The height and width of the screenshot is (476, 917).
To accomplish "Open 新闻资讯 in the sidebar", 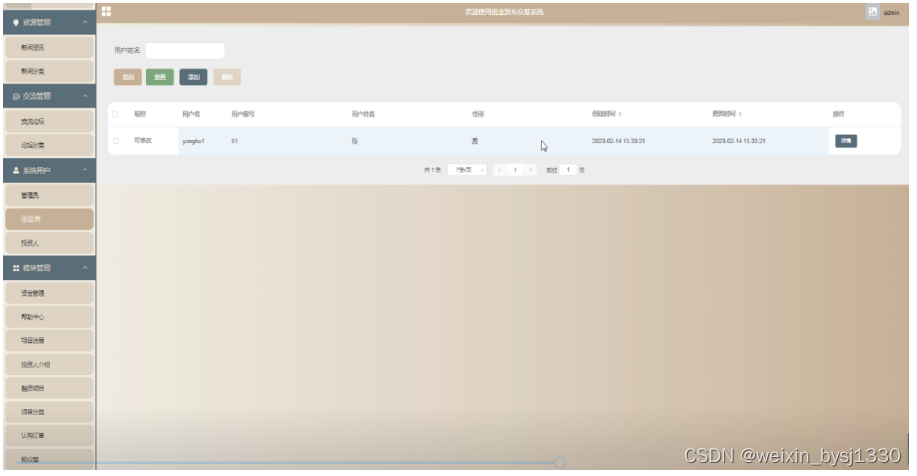I will (x=49, y=47).
